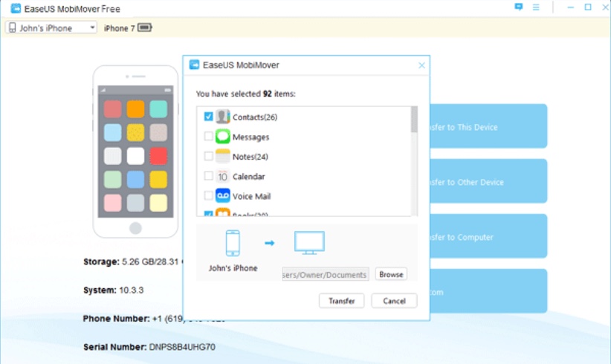The image size is (611, 364).
Task: Click the Transfer button
Action: 341,301
